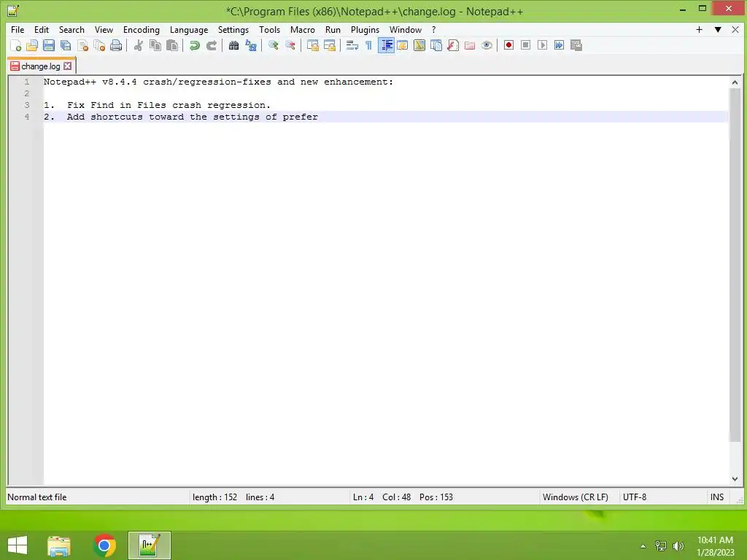Open the Language menu
The height and width of the screenshot is (560, 747).
(189, 29)
